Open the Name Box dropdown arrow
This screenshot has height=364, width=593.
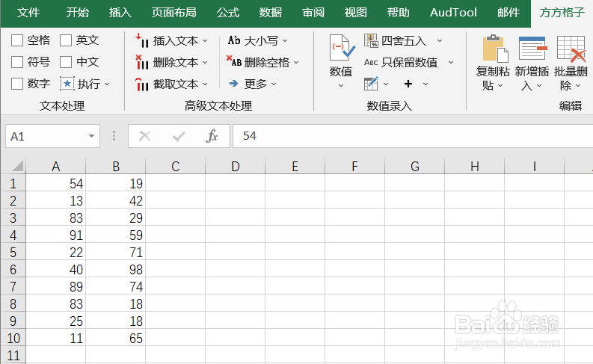[x=91, y=136]
